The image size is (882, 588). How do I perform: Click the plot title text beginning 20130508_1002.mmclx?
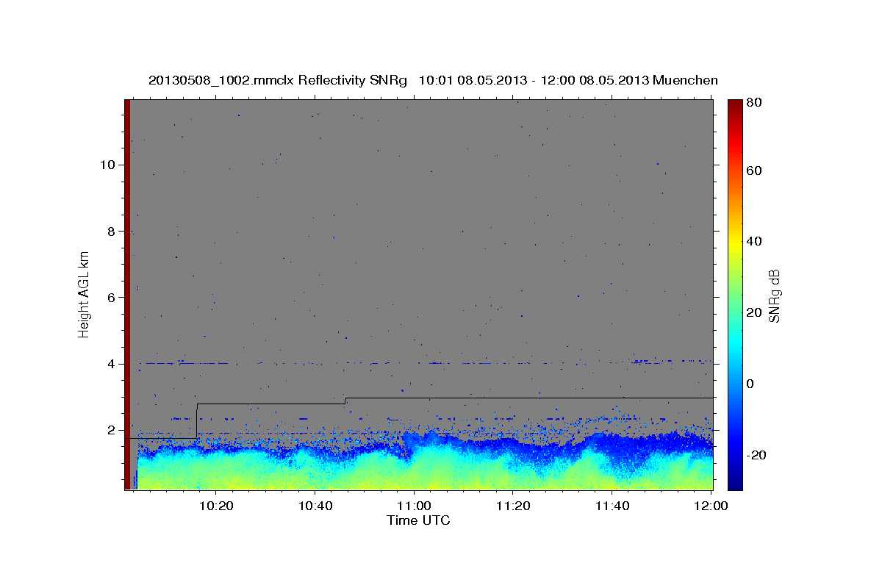point(433,80)
